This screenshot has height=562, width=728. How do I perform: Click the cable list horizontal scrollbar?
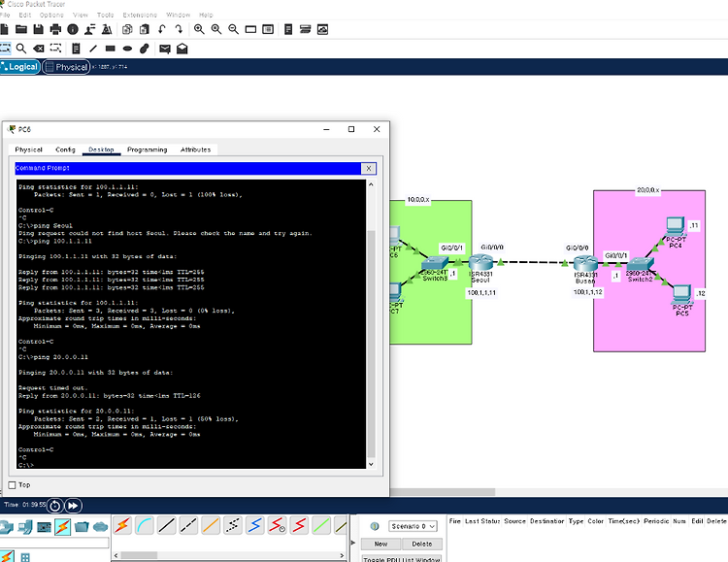pyautogui.click(x=229, y=555)
